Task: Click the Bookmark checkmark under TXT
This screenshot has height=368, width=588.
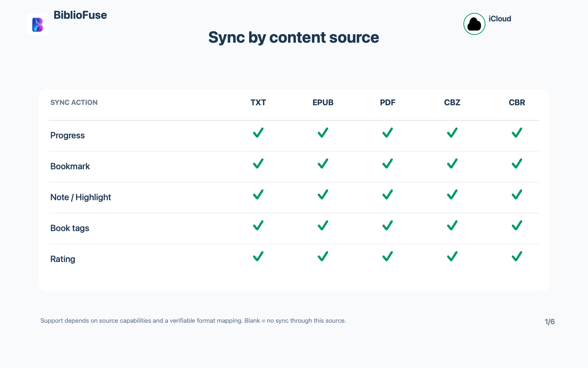Action: (x=258, y=163)
